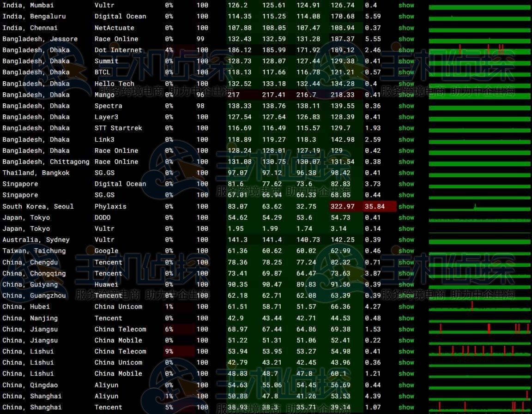This screenshot has height=414, width=532.
Task: Click the latency graph for South Korea, Seoul
Action: (479, 206)
